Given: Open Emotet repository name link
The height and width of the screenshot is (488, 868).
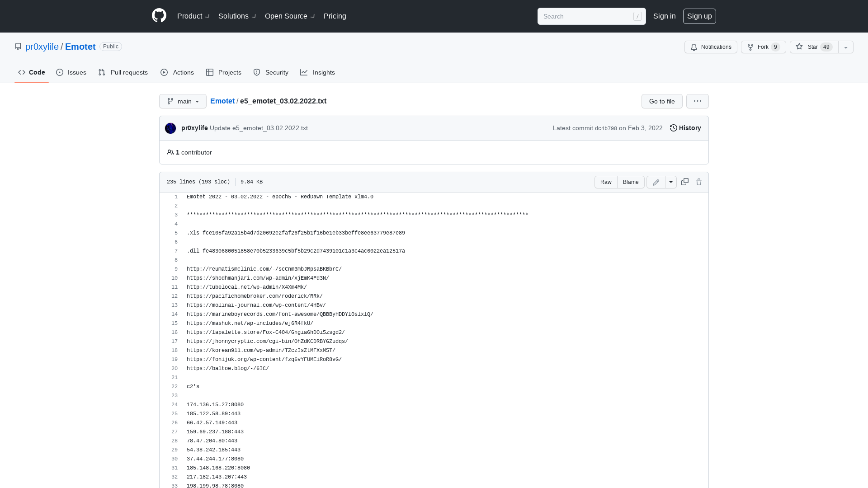Looking at the screenshot, I should pos(80,47).
